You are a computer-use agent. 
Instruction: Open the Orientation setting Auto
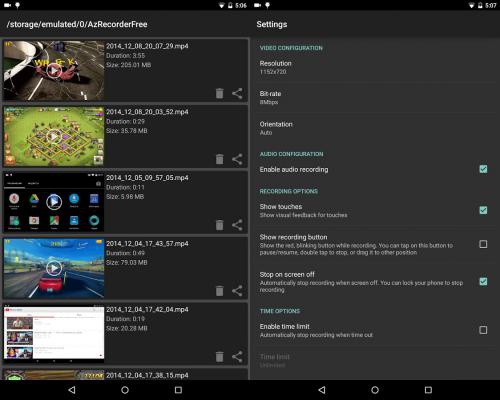pyautogui.click(x=375, y=128)
